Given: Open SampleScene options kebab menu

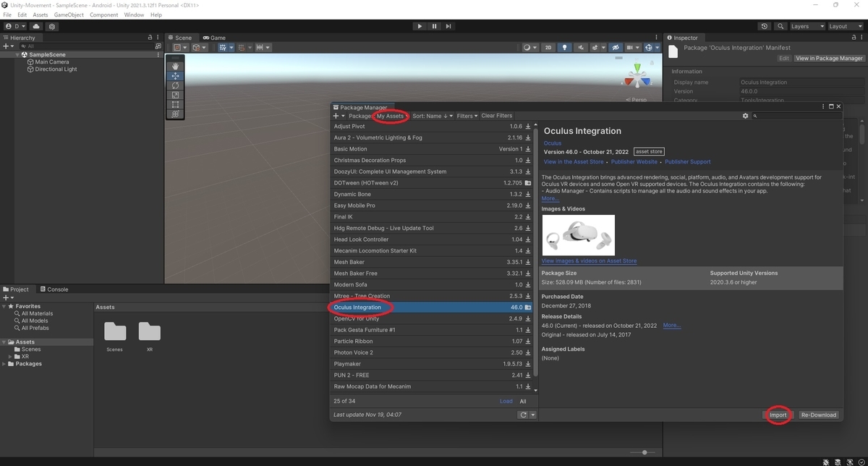Looking at the screenshot, I should tap(158, 54).
